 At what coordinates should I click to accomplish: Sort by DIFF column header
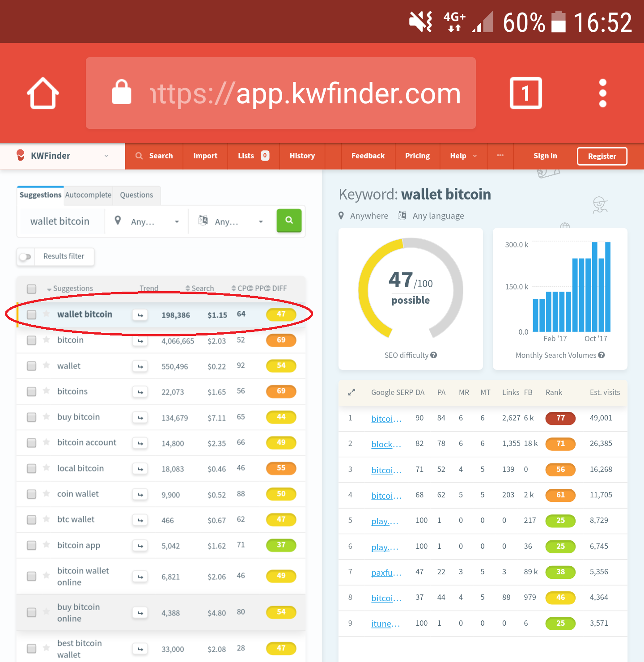click(x=277, y=289)
